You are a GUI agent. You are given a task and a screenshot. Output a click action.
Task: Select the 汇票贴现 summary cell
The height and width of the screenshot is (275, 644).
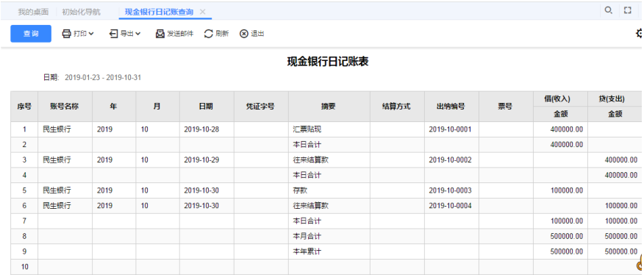(x=329, y=129)
